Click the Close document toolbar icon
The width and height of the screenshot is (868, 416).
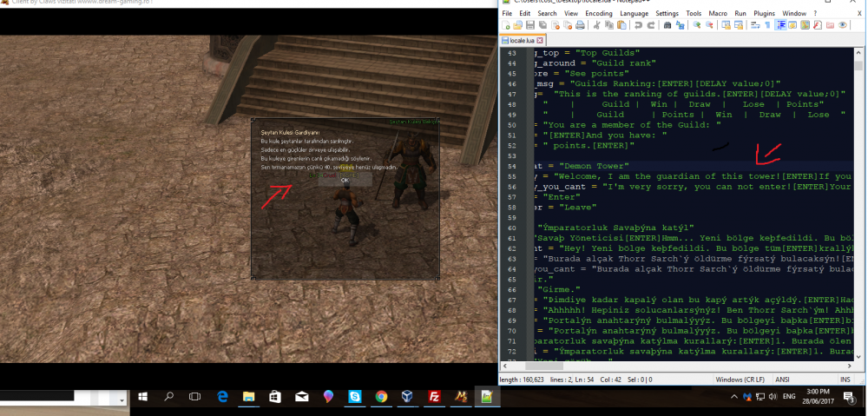556,25
